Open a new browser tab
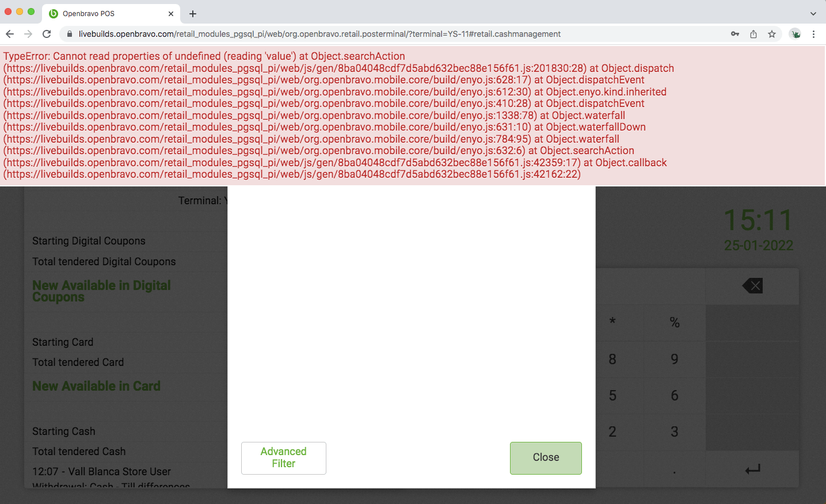The image size is (826, 504). tap(193, 13)
